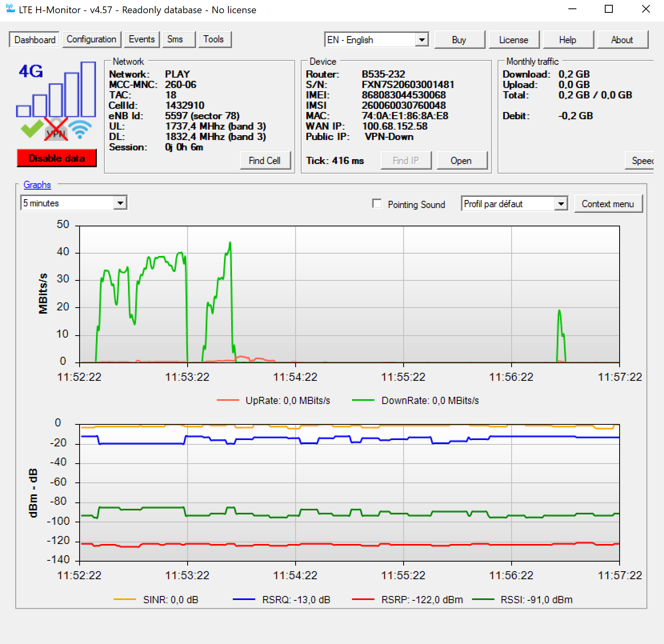Click the Find Cell button

click(x=265, y=160)
